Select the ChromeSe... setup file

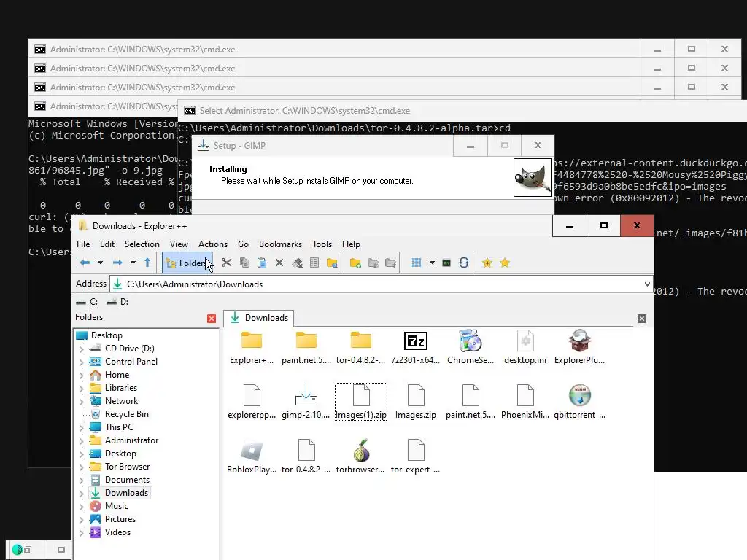(x=471, y=347)
